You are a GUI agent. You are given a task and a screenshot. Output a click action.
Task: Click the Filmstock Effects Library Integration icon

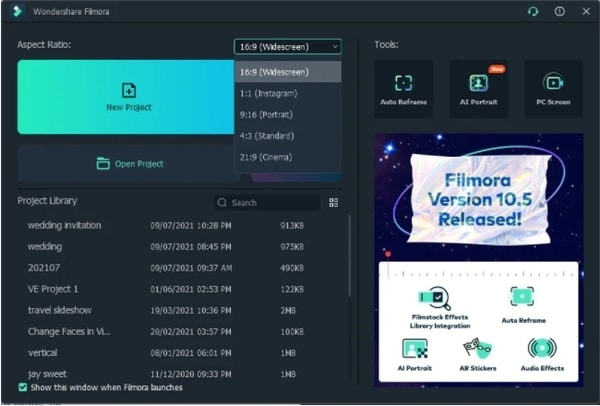(x=435, y=298)
